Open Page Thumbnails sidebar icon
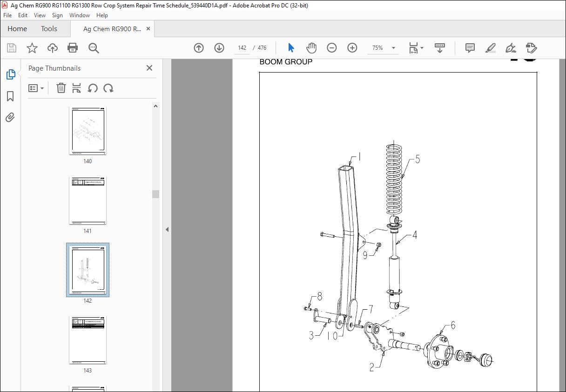Screen dimensions: 566x392 click(x=10, y=74)
